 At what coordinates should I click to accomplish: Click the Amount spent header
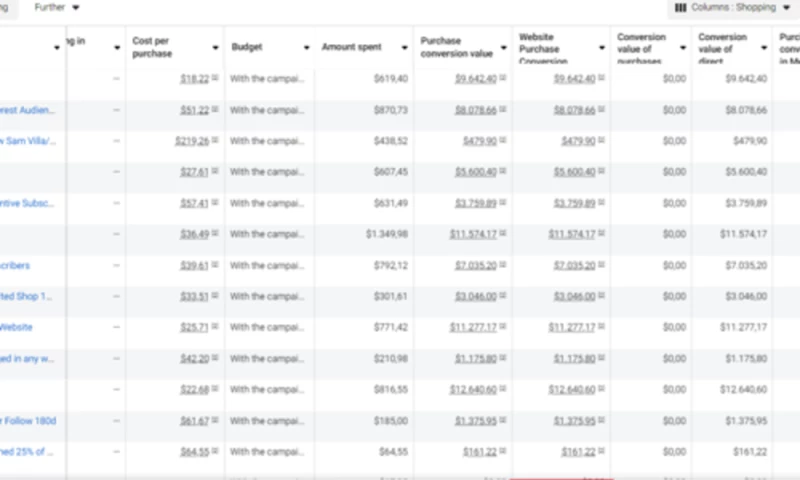(352, 47)
